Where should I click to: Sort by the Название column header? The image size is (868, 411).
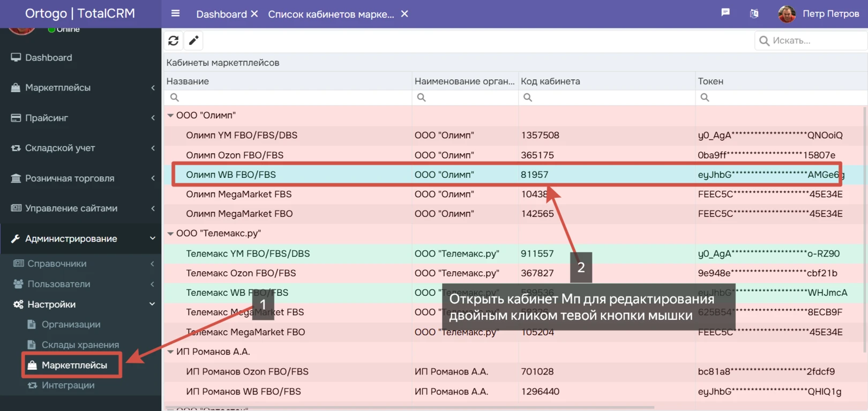287,81
